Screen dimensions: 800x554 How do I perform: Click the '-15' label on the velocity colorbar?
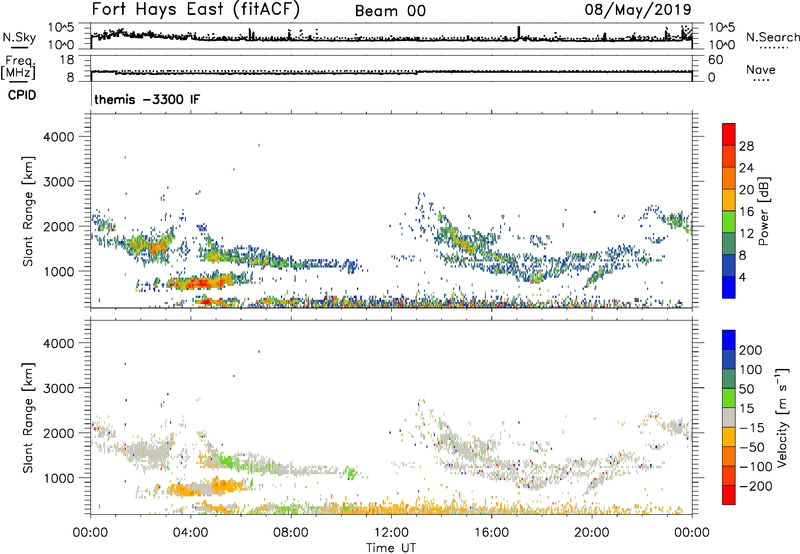(x=752, y=428)
